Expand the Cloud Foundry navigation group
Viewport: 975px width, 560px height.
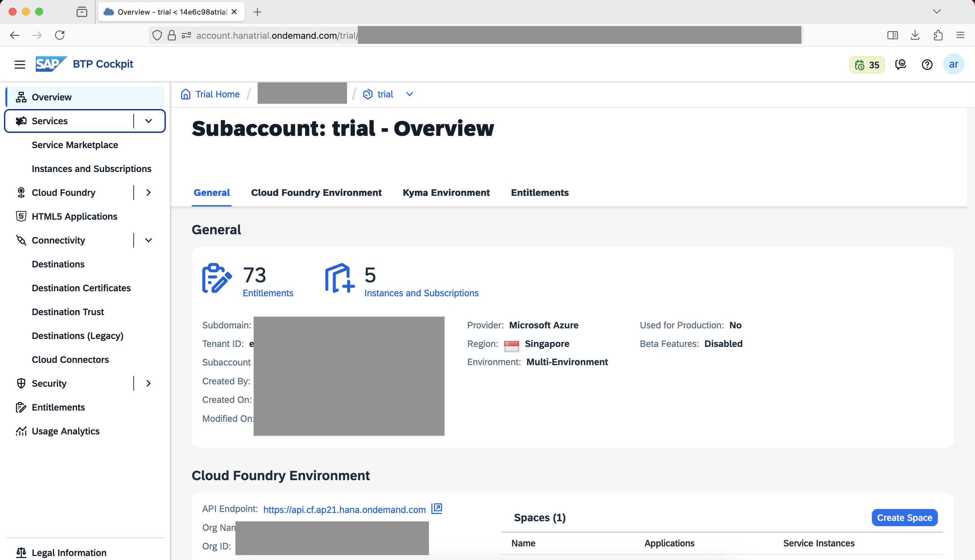(149, 193)
